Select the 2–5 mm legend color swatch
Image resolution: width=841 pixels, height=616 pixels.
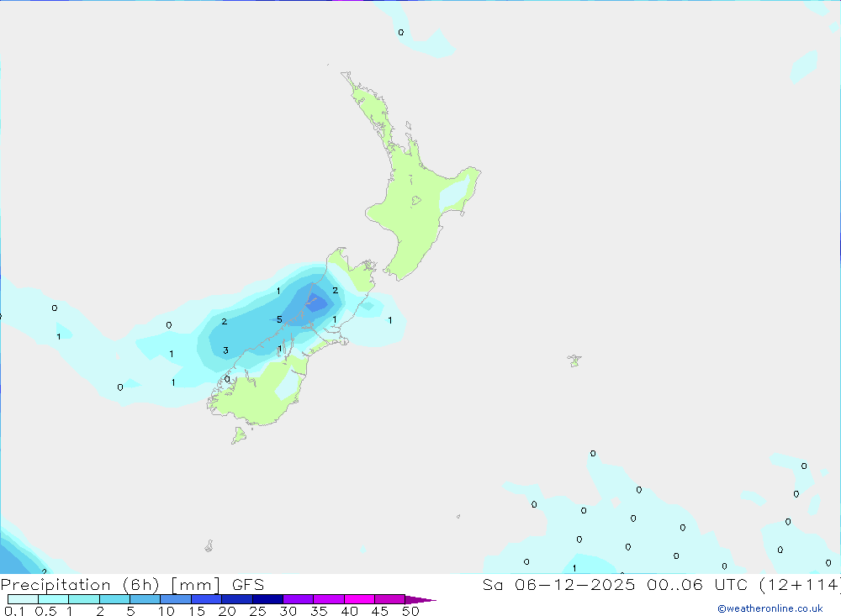click(114, 599)
